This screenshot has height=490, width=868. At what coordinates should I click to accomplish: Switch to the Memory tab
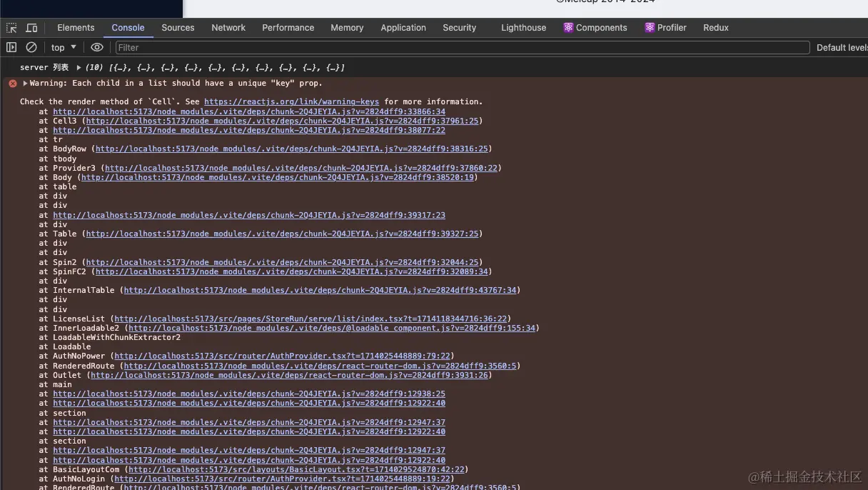pos(347,28)
